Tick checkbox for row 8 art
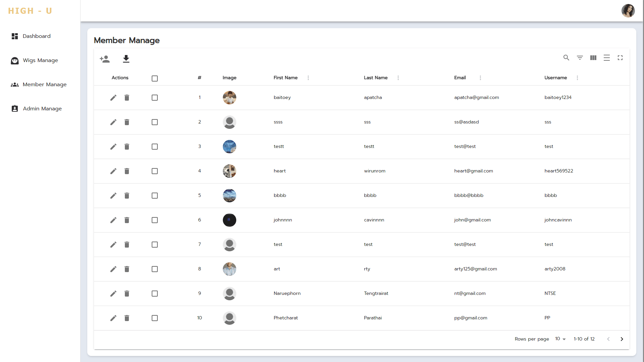644x362 pixels. (155, 269)
